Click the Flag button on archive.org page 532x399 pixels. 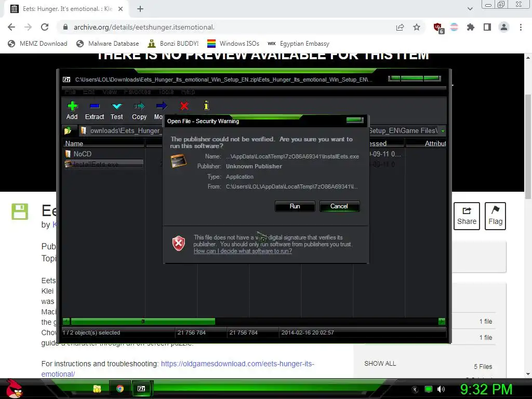(x=495, y=216)
